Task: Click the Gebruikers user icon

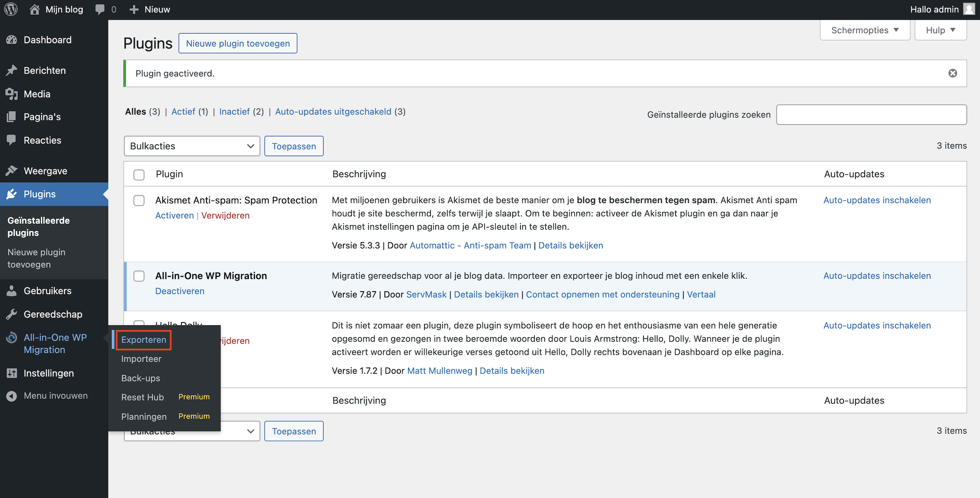Action: (x=12, y=290)
